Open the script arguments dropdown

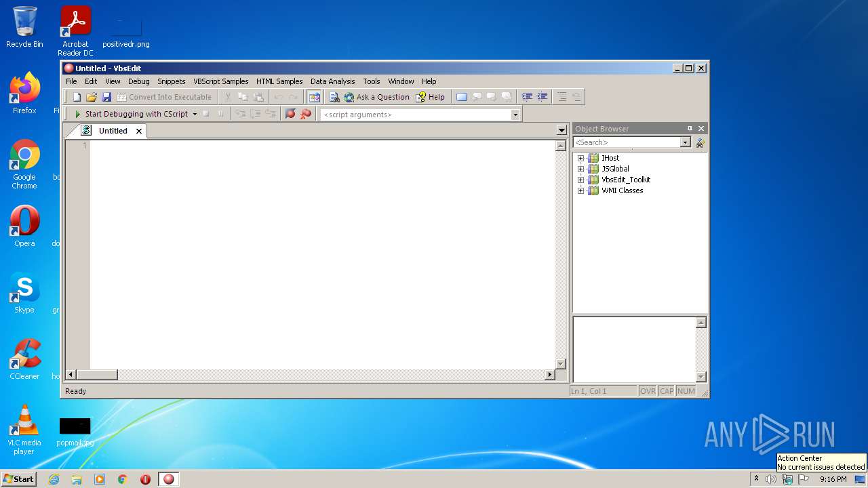tap(515, 115)
